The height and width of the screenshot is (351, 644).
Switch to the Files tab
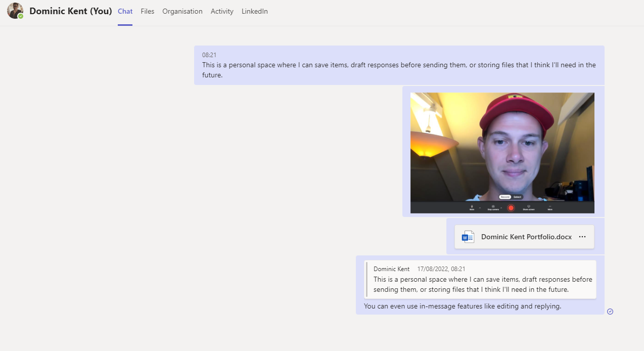[147, 11]
